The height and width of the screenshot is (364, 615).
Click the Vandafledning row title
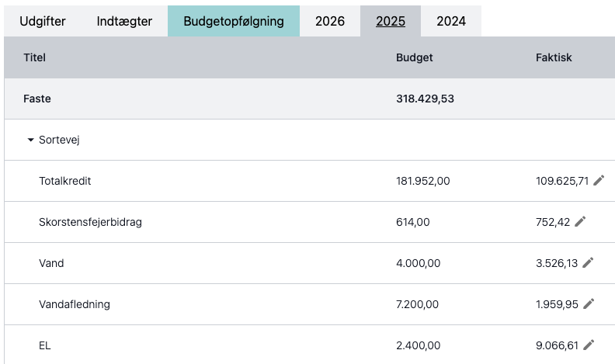tap(75, 304)
